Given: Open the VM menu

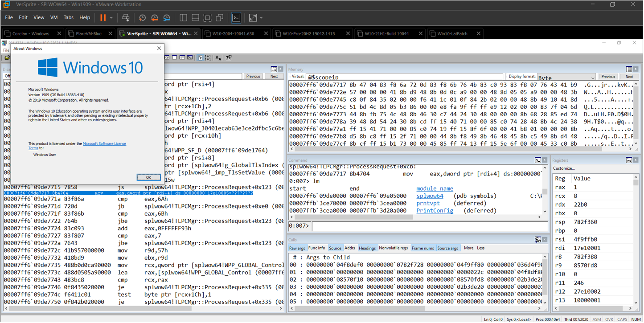Looking at the screenshot, I should coord(54,18).
